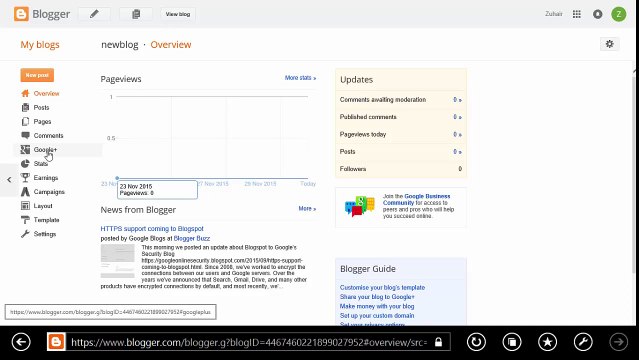Open More stats link
639x360 pixels.
(300, 78)
